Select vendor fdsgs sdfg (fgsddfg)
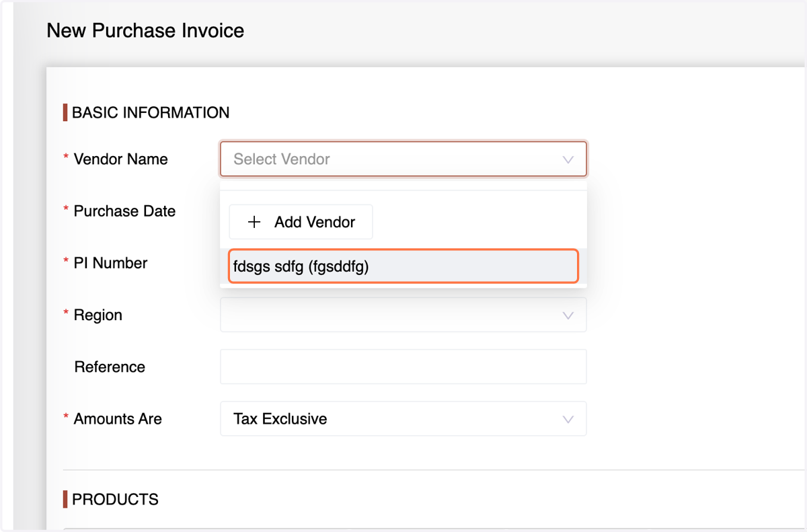This screenshot has width=807, height=532. (403, 266)
